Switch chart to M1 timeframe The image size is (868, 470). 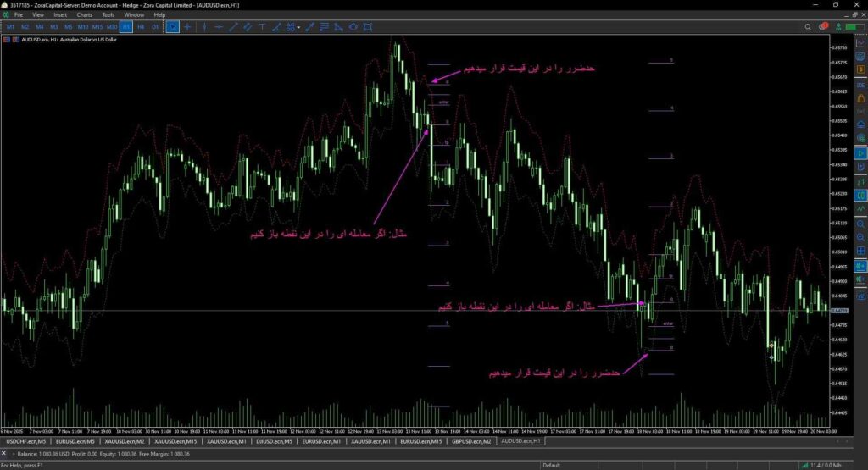tap(10, 26)
